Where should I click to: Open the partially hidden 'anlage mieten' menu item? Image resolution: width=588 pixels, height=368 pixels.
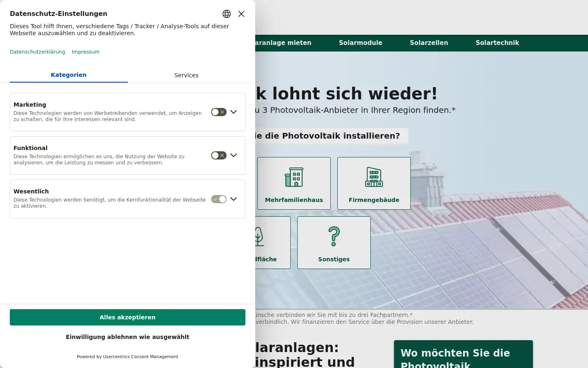(x=283, y=43)
